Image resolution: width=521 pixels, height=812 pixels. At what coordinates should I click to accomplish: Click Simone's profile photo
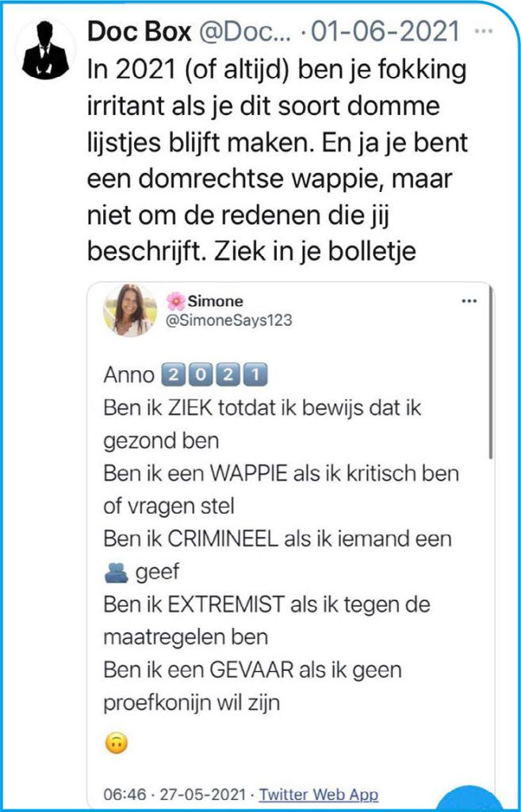pyautogui.click(x=129, y=310)
